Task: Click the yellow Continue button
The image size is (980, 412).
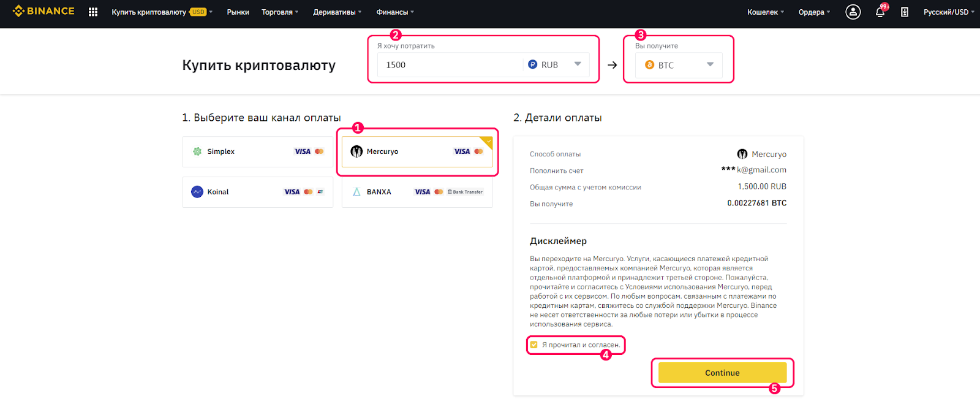Action: point(722,373)
